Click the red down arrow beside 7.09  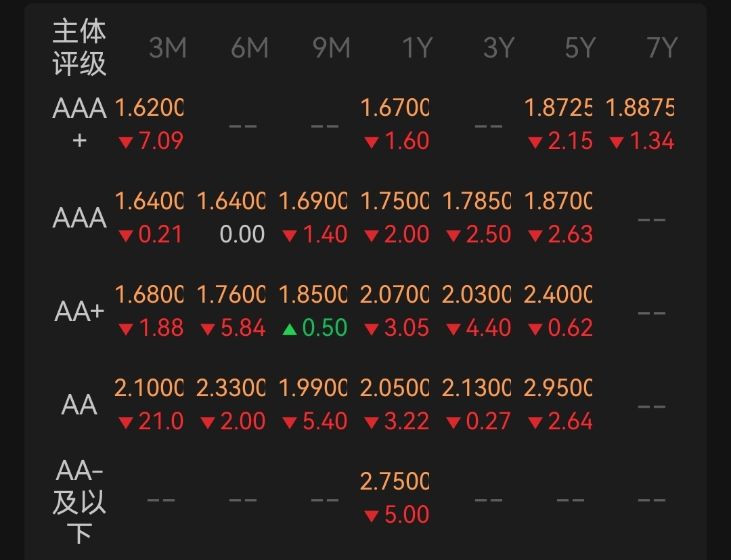126,142
